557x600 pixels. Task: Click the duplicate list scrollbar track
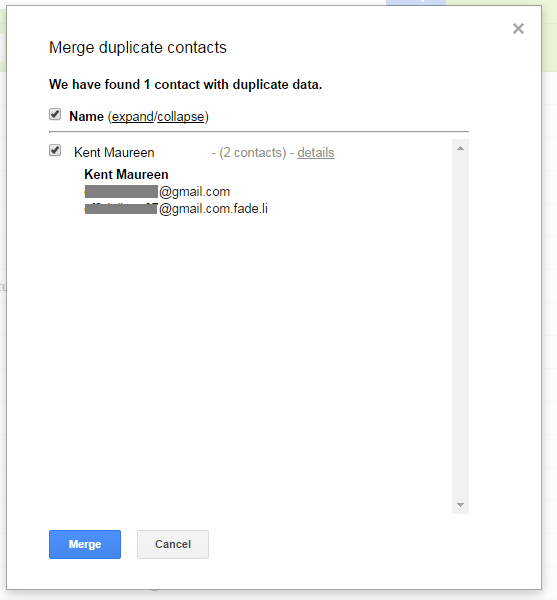coord(460,326)
